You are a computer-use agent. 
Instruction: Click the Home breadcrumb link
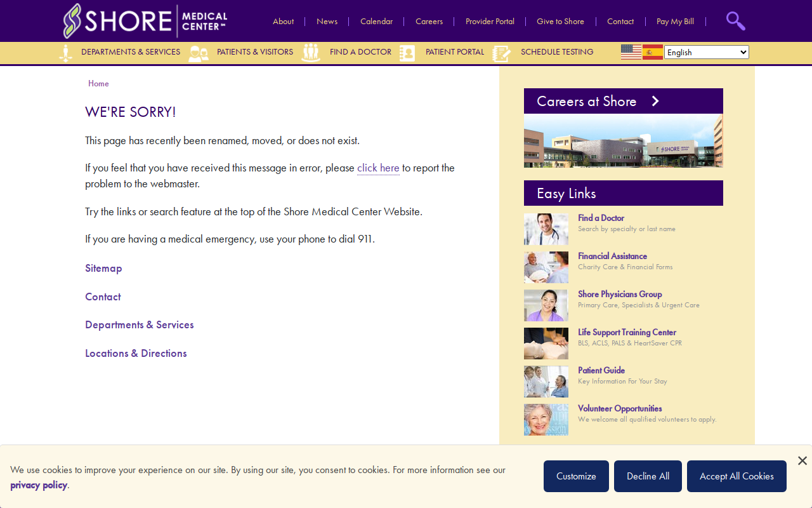pos(98,83)
